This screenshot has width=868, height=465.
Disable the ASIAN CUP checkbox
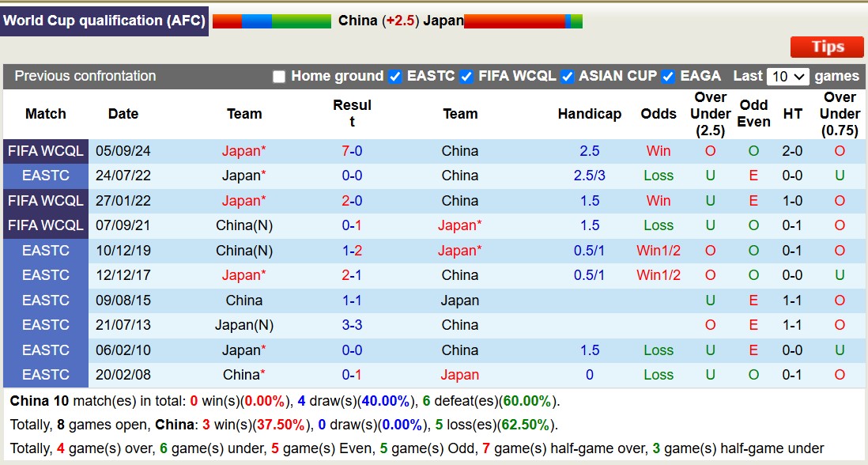point(567,77)
